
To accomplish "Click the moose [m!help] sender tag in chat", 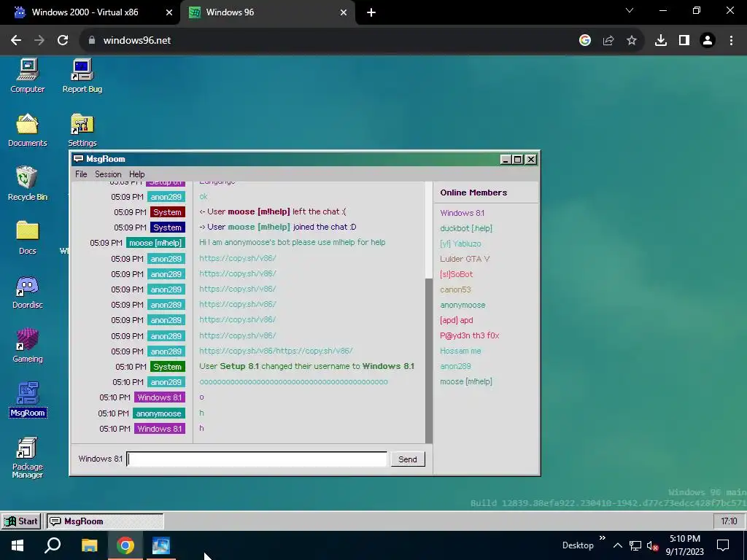I will [x=155, y=243].
